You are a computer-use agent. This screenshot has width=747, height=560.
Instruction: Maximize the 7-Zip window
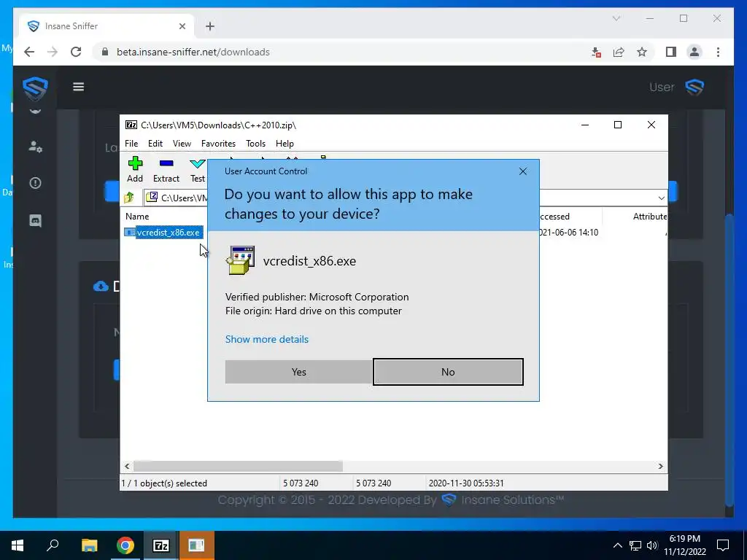(x=618, y=125)
